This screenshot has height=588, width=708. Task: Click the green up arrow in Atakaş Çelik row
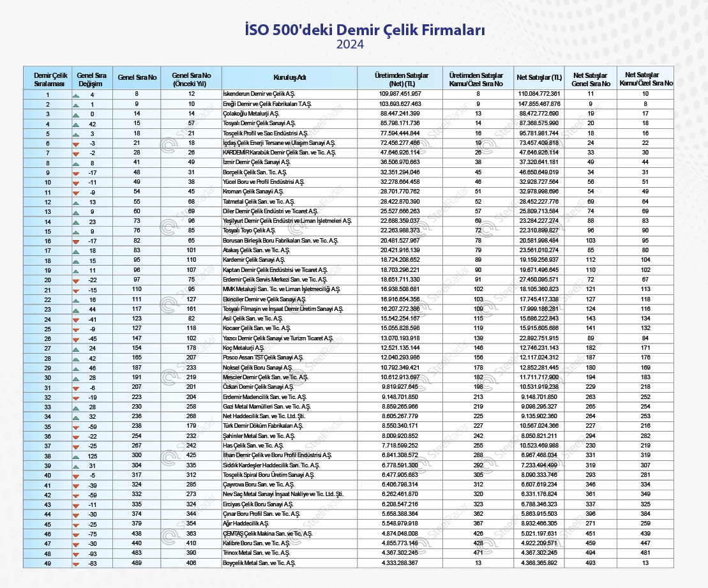click(76, 252)
